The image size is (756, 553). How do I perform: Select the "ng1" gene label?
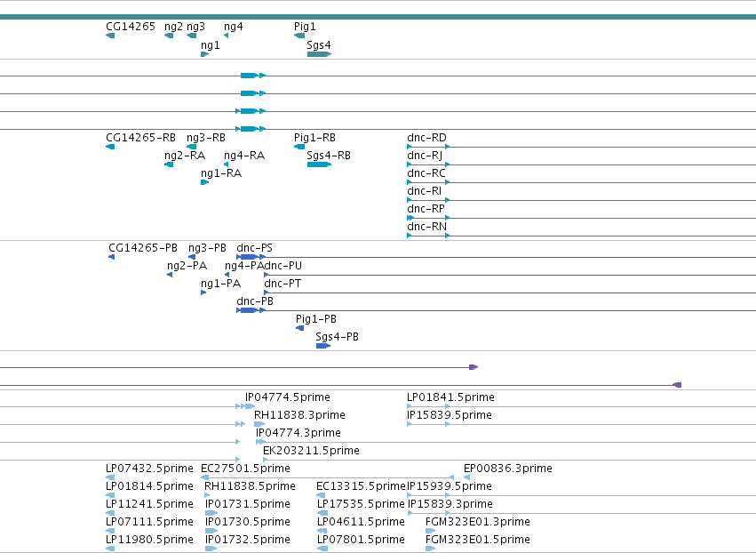click(x=211, y=45)
